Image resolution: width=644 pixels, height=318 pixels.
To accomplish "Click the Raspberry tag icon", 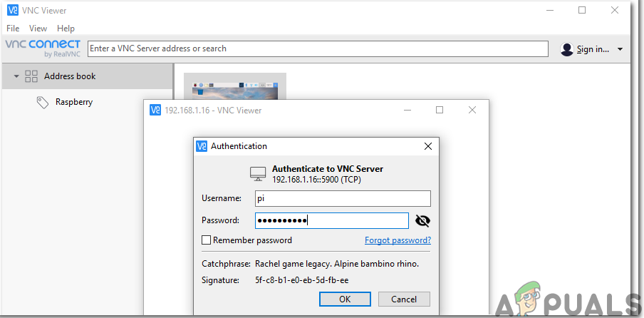I will click(x=43, y=103).
